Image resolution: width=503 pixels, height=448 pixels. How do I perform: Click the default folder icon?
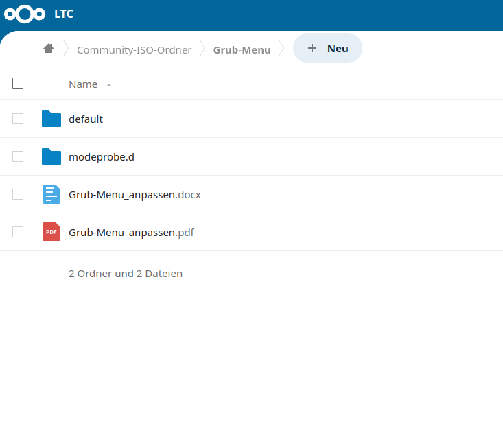click(51, 119)
